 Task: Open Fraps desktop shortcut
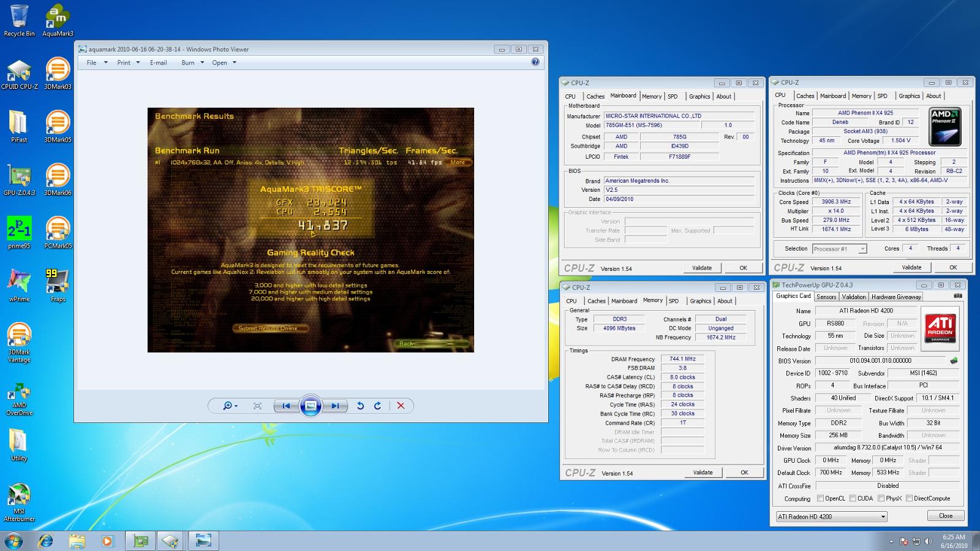[x=58, y=286]
